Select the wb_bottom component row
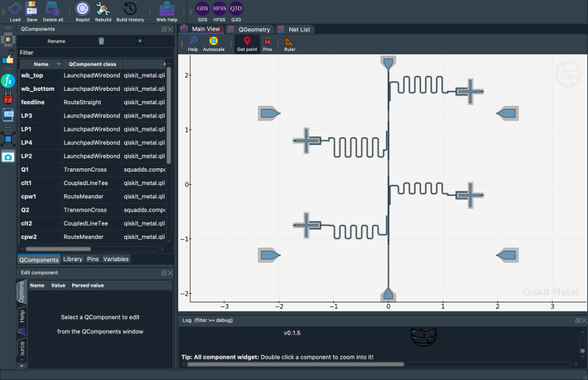The width and height of the screenshot is (588, 380). point(93,89)
